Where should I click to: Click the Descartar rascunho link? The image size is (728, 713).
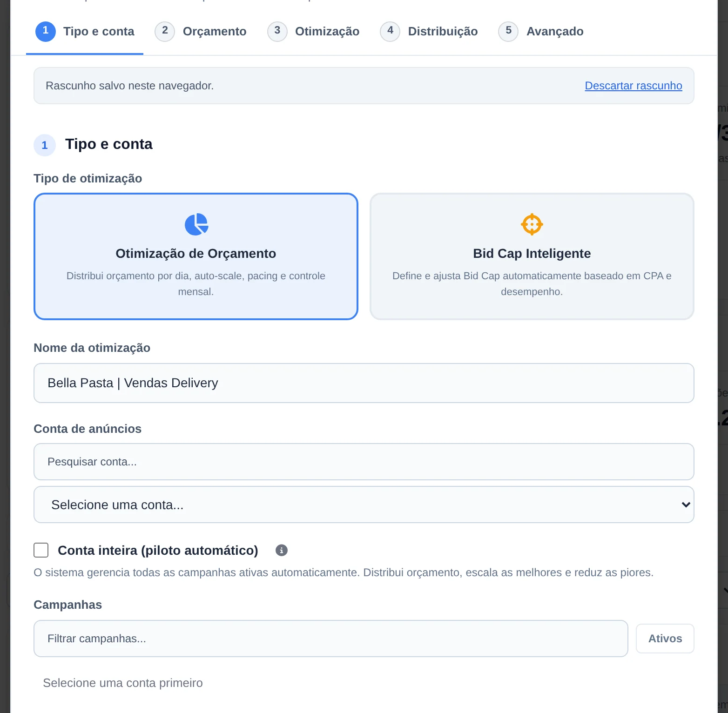[634, 86]
